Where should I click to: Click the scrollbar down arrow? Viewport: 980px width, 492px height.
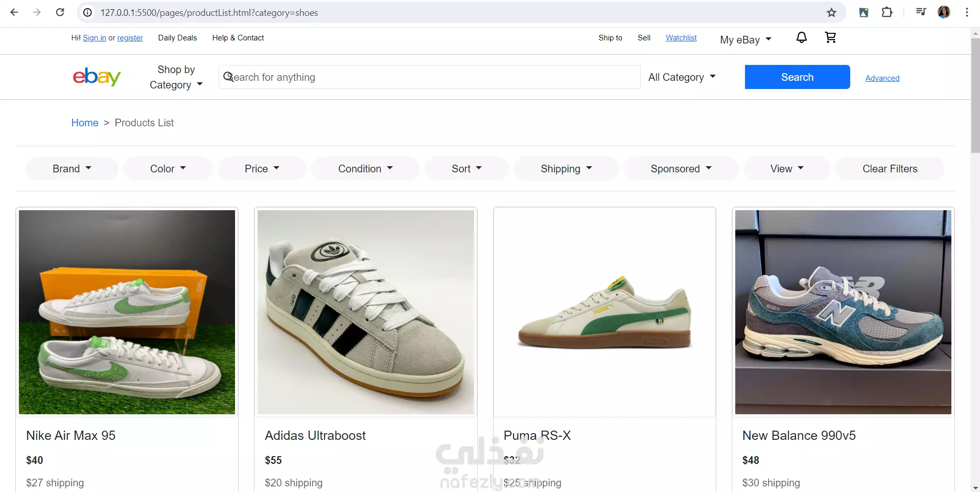point(975,487)
